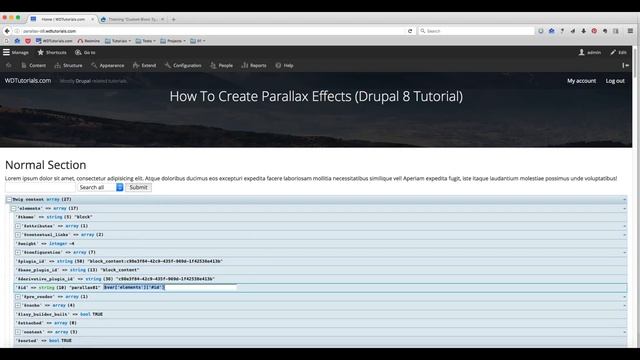Open People admin menu
The width and height of the screenshot is (640, 360).
pyautogui.click(x=221, y=65)
